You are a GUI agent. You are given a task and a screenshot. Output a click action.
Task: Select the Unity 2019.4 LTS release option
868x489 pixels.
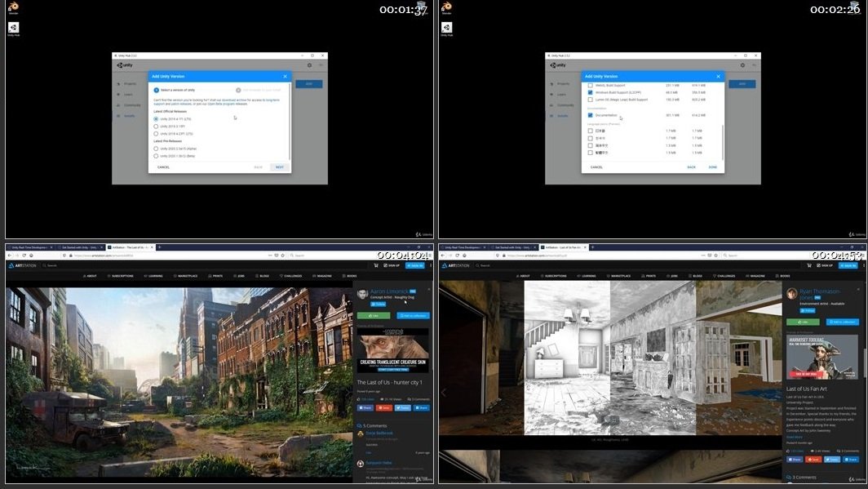(156, 119)
